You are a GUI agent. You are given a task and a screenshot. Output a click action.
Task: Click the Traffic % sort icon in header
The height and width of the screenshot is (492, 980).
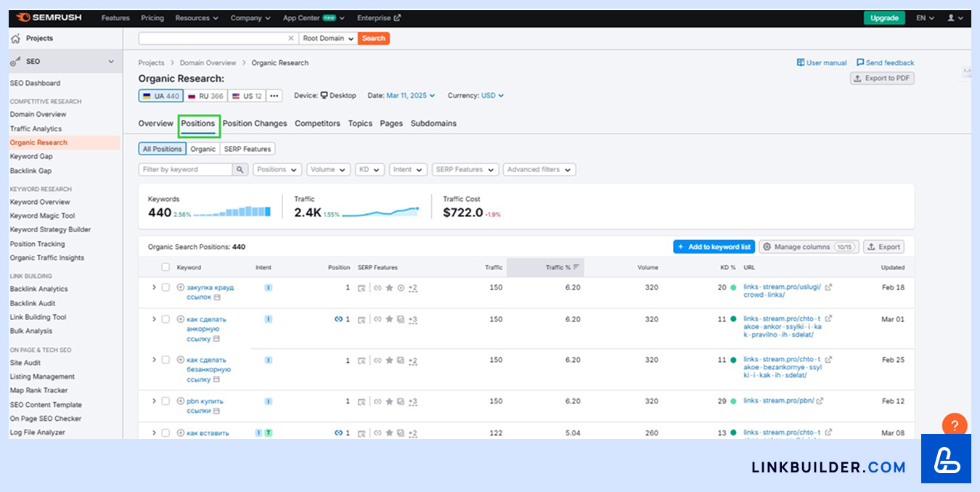576,268
